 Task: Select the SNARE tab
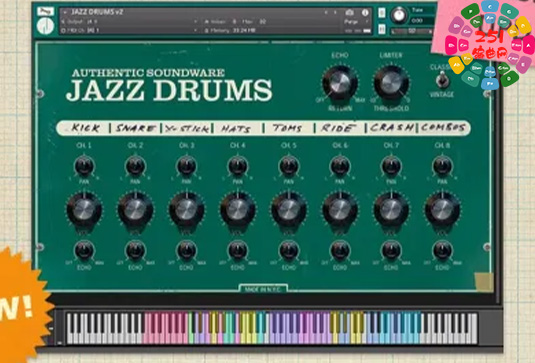pyautogui.click(x=136, y=128)
